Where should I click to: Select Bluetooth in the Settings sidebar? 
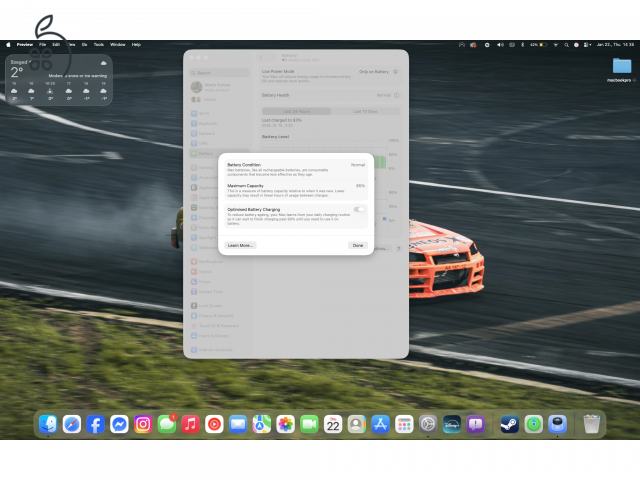[220, 123]
